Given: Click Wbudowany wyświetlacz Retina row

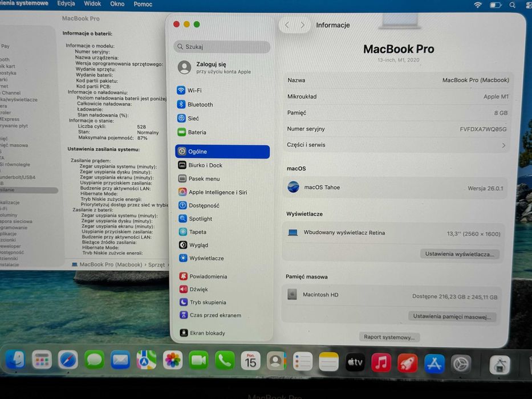Looking at the screenshot, I should click(x=393, y=233).
